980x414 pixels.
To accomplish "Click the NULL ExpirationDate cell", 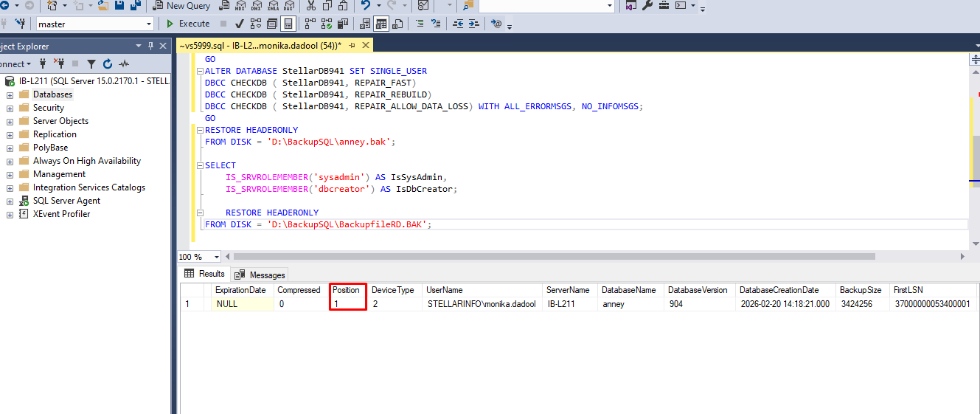I will (x=242, y=303).
